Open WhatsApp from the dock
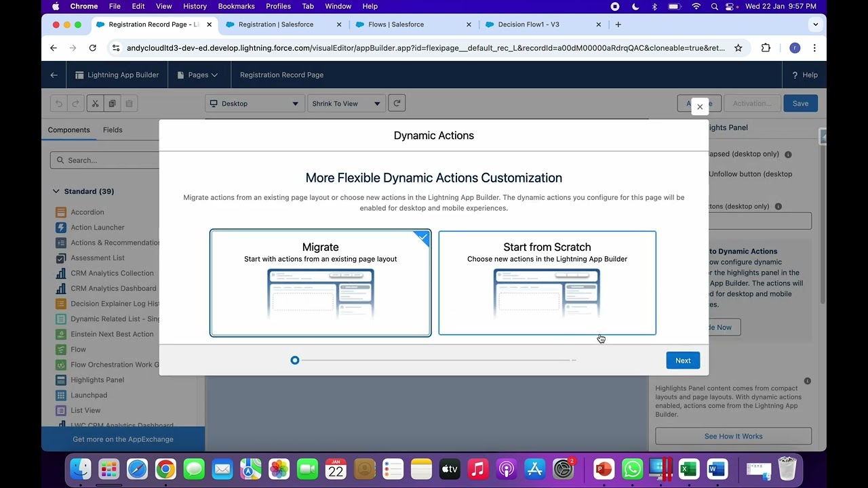This screenshot has width=868, height=488. (x=632, y=469)
